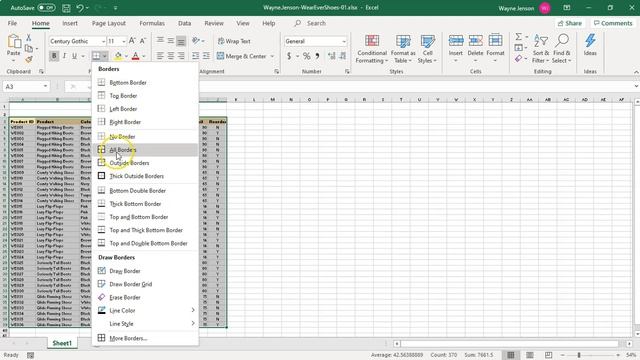Viewport: 640px width, 360px height.
Task: Click the horizontal scrollbar at the bottom
Action: pos(512,344)
